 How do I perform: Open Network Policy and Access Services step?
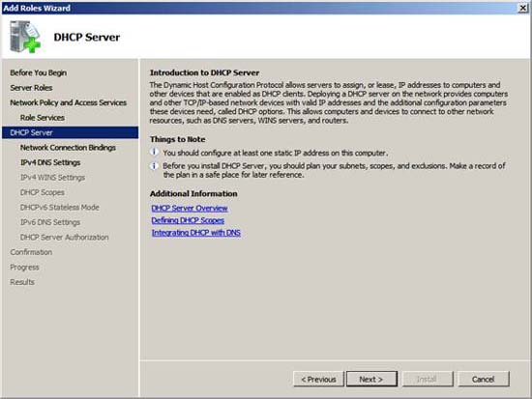(x=69, y=102)
